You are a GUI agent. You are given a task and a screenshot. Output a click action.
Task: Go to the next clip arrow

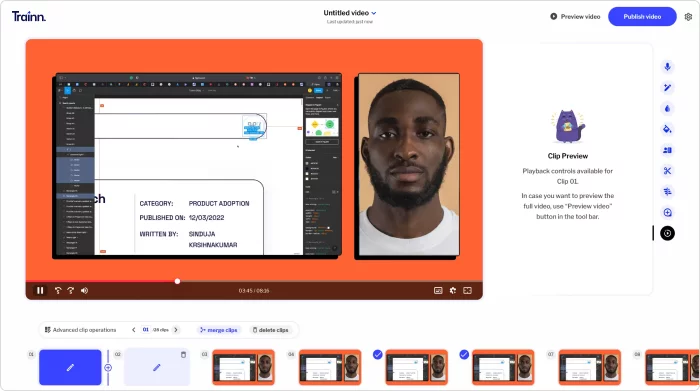(x=176, y=330)
